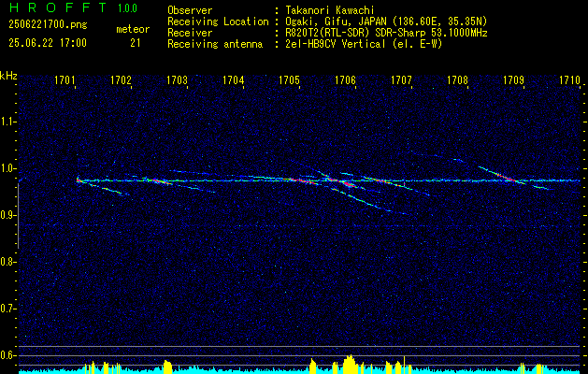Click the 1707 time axis marker
Viewport: 588px width, 374px height.
tap(401, 79)
